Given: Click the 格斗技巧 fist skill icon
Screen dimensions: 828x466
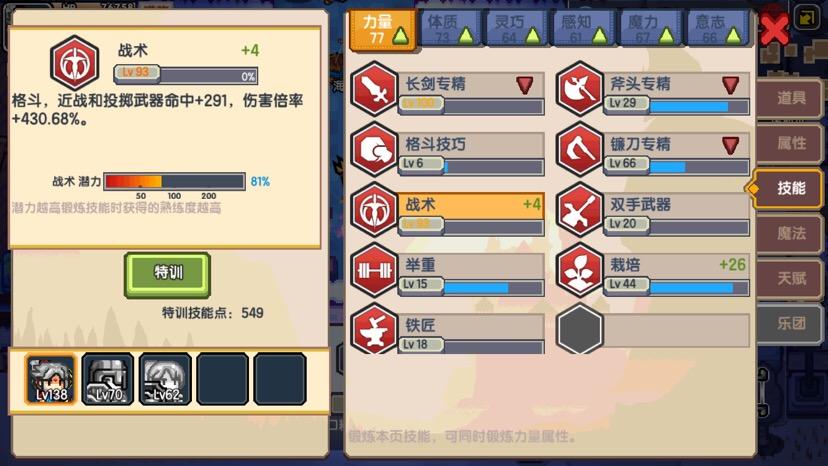Looking at the screenshot, I should (374, 150).
